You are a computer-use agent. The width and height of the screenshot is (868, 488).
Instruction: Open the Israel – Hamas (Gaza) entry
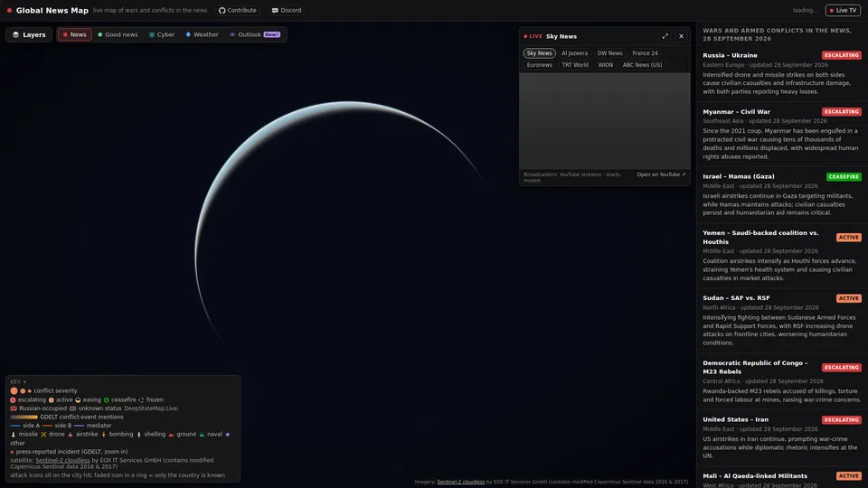[781, 195]
